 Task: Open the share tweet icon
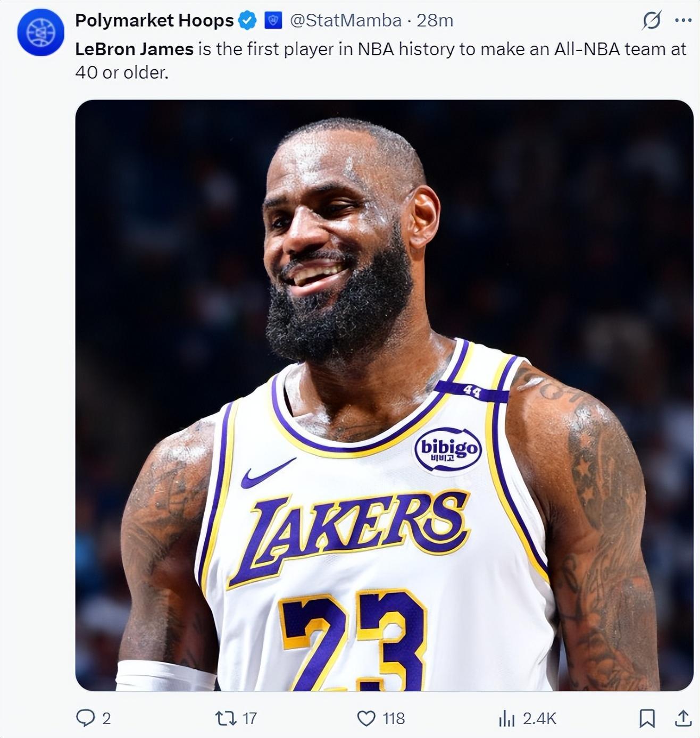point(682,718)
